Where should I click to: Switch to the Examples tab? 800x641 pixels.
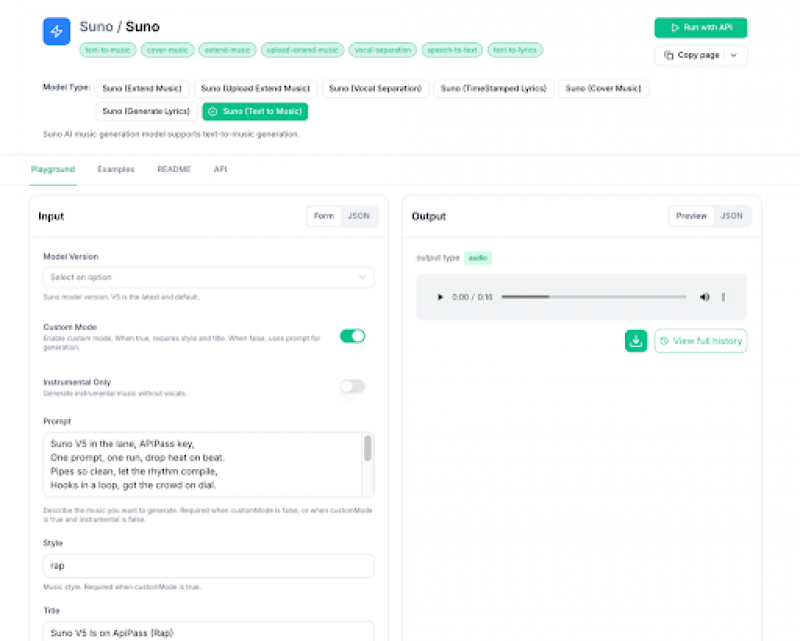[x=116, y=170]
